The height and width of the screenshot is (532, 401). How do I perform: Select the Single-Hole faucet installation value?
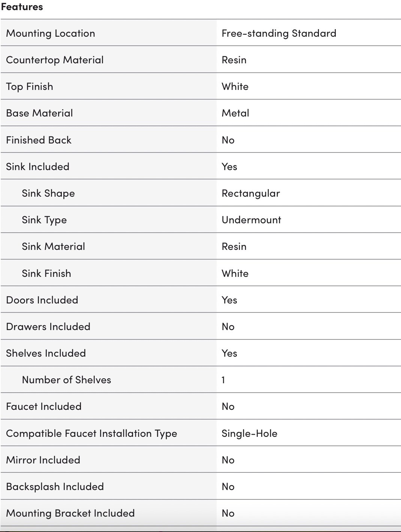click(249, 433)
